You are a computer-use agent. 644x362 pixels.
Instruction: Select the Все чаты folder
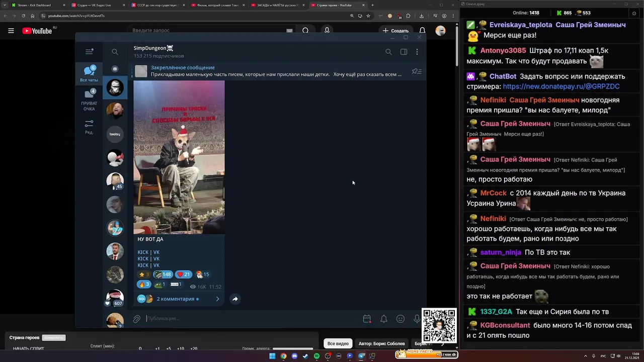(x=89, y=73)
